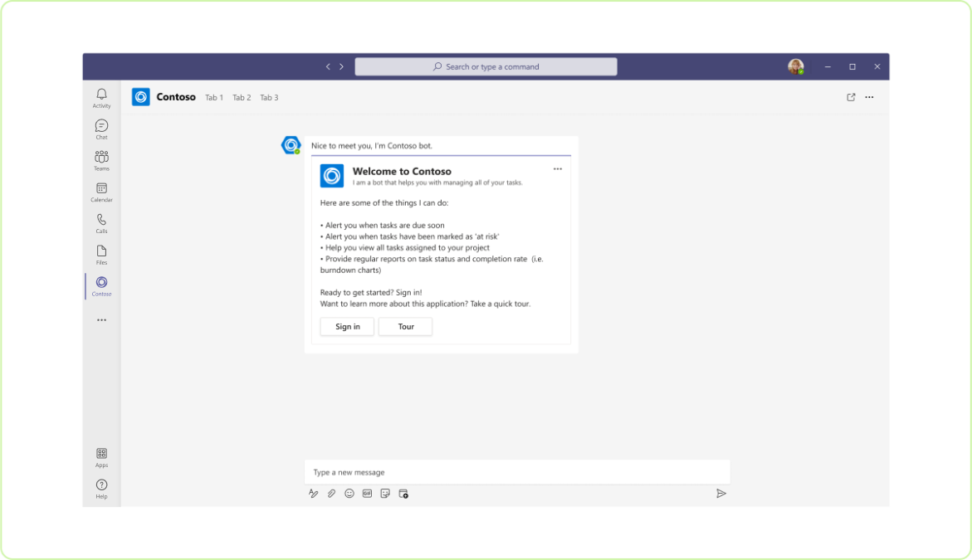Go back with the left arrow
This screenshot has width=972, height=560.
click(x=328, y=67)
